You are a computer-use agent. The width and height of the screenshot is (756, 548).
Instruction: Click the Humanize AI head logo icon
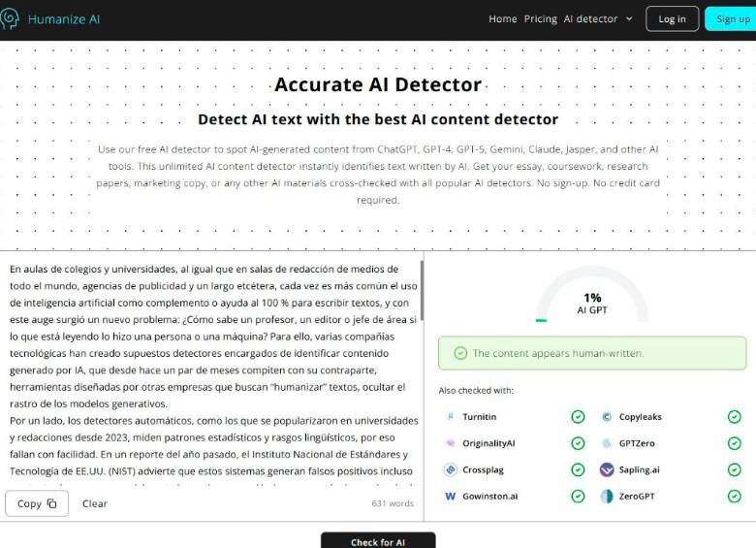(x=9, y=18)
